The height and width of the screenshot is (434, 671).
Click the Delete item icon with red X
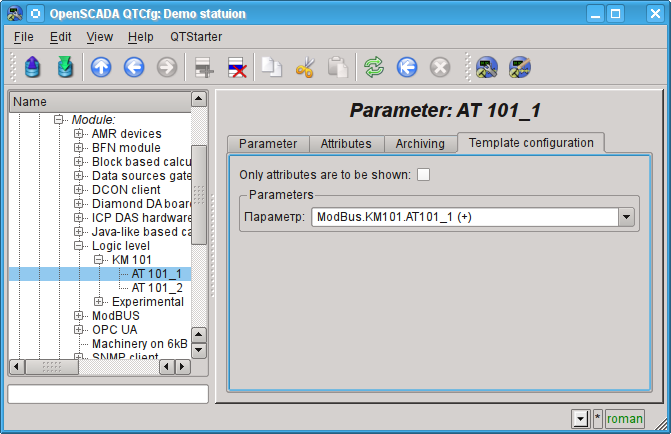pyautogui.click(x=237, y=67)
